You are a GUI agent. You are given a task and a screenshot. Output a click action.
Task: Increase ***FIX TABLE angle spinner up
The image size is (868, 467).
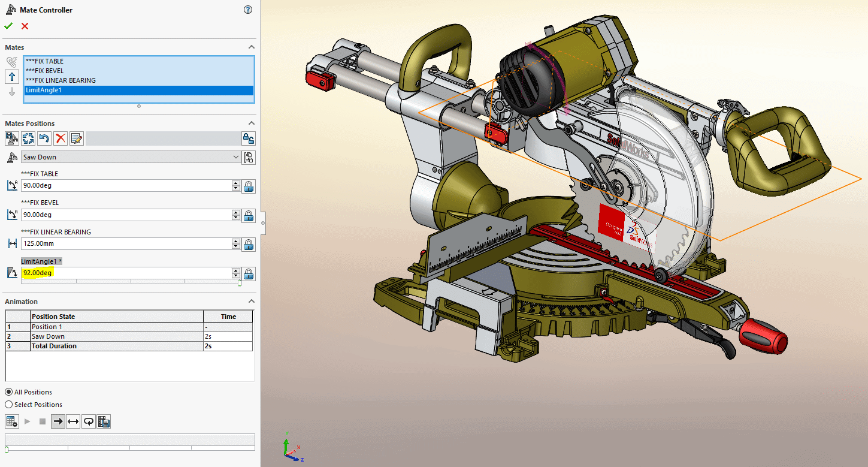point(236,183)
